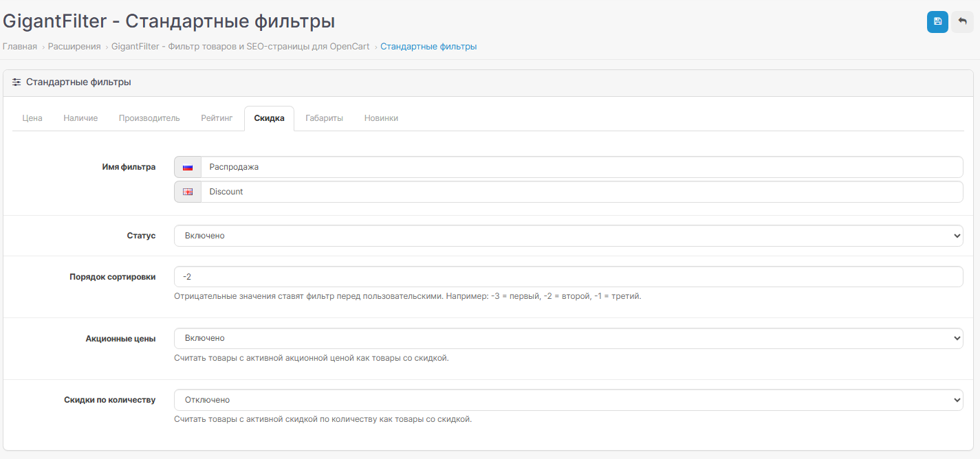Viewport: 980px width, 459px height.
Task: Click the Порядок сортировки input field
Action: coord(569,276)
